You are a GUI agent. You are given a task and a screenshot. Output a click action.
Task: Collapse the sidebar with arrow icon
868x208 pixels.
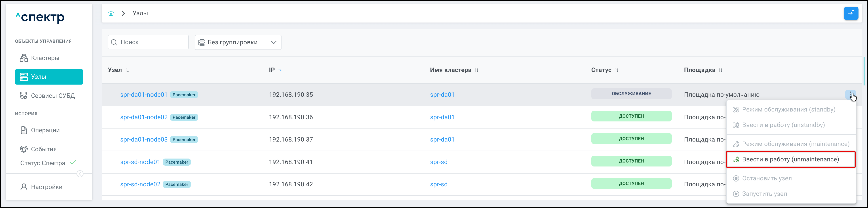[80, 174]
